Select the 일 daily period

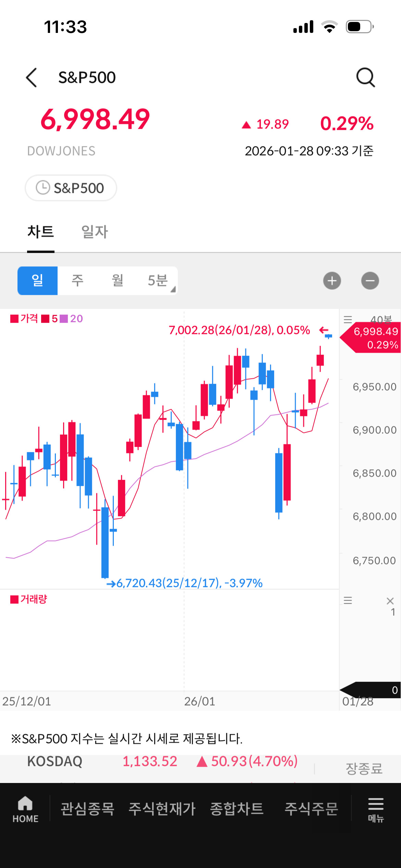[38, 281]
